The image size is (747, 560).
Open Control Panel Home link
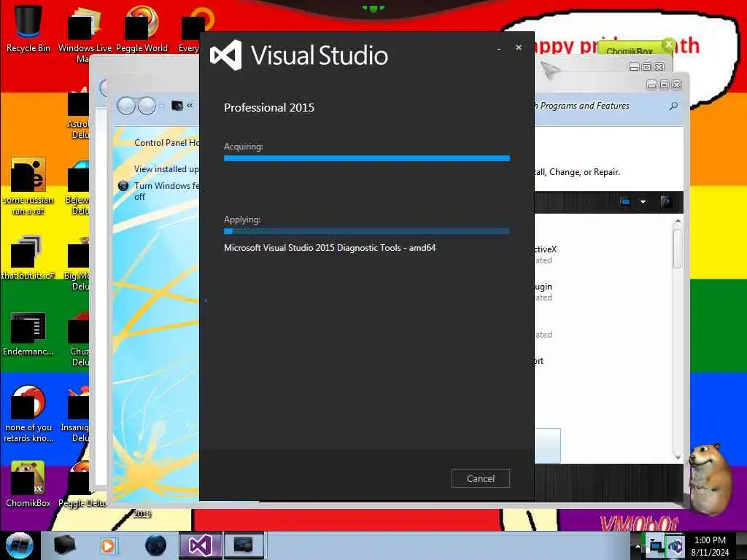pyautogui.click(x=166, y=142)
